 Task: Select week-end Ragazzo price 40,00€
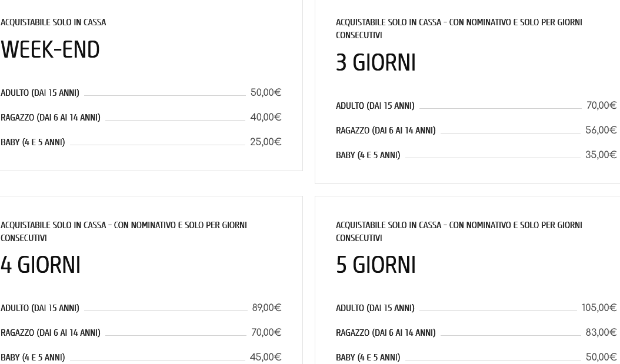click(266, 117)
